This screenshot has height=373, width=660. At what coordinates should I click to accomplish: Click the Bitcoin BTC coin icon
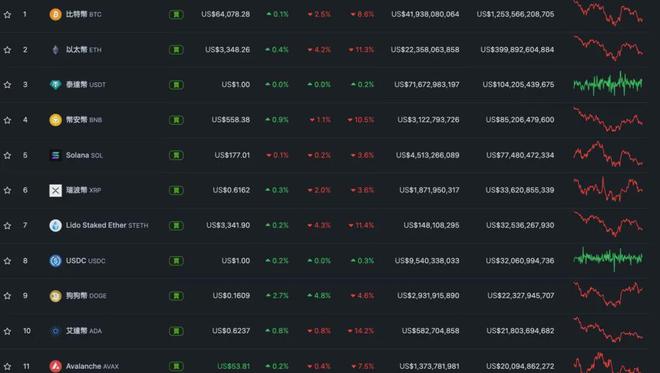[55, 14]
